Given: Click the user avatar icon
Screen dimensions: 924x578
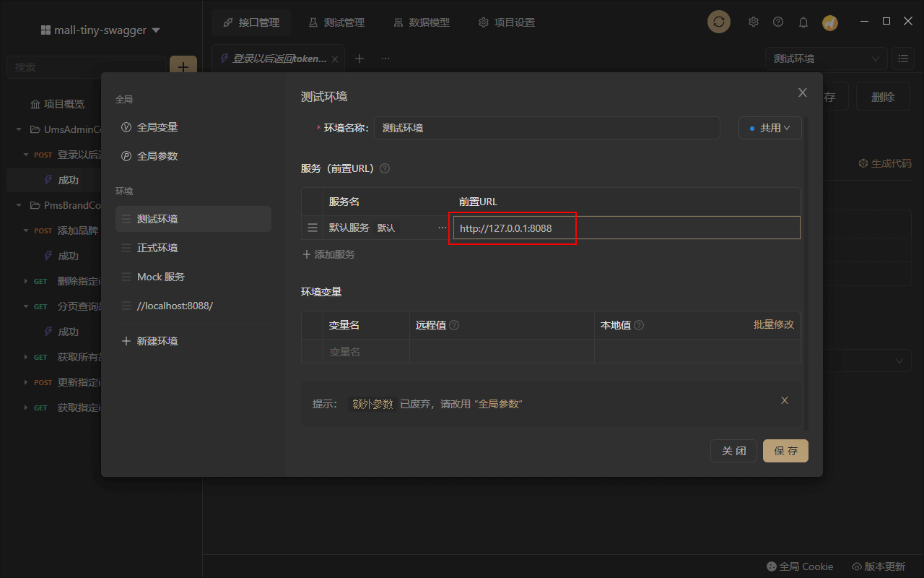Looking at the screenshot, I should (830, 22).
